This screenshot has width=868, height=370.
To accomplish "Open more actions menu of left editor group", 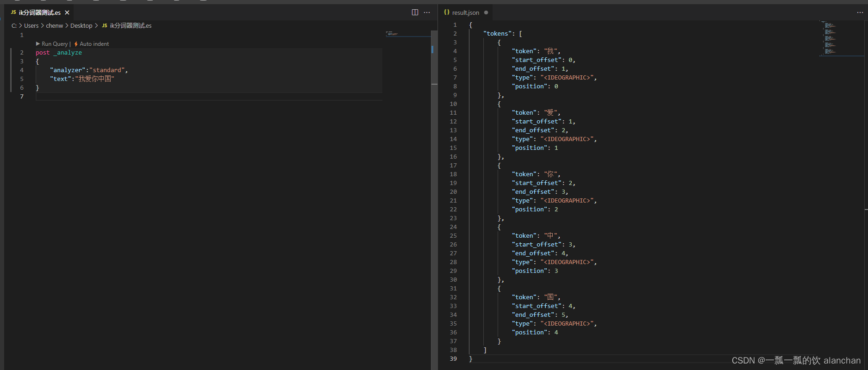I will coord(427,12).
